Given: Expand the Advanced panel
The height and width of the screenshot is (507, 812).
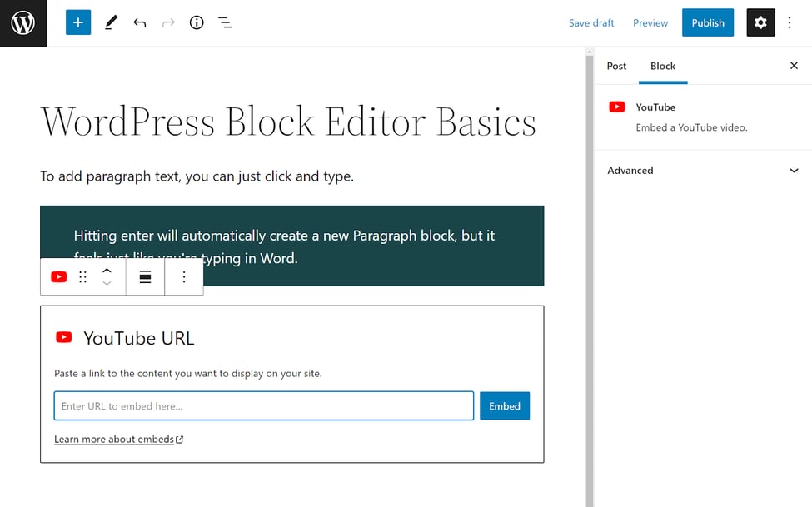Looking at the screenshot, I should (x=702, y=171).
